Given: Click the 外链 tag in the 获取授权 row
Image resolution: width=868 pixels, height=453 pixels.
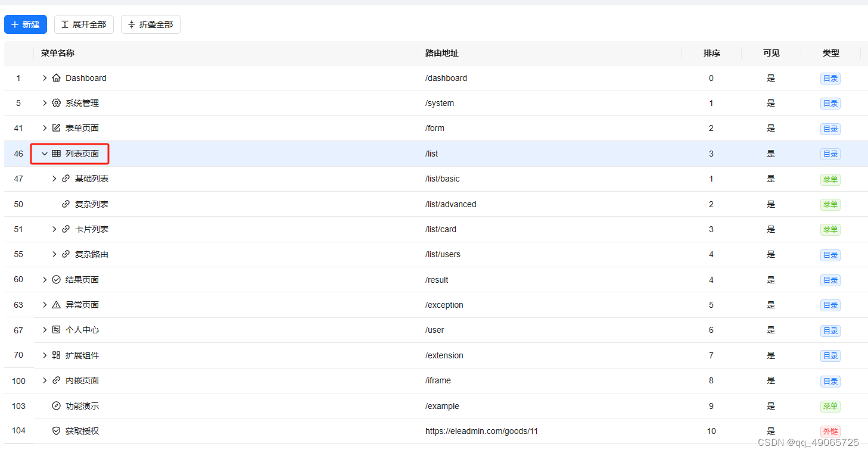Looking at the screenshot, I should (830, 432).
